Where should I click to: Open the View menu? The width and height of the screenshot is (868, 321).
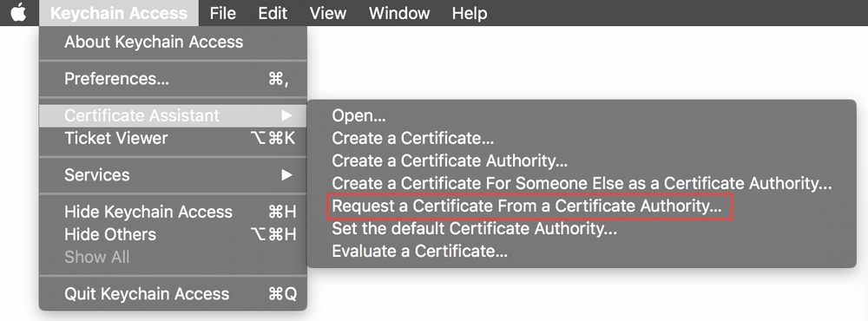coord(328,13)
